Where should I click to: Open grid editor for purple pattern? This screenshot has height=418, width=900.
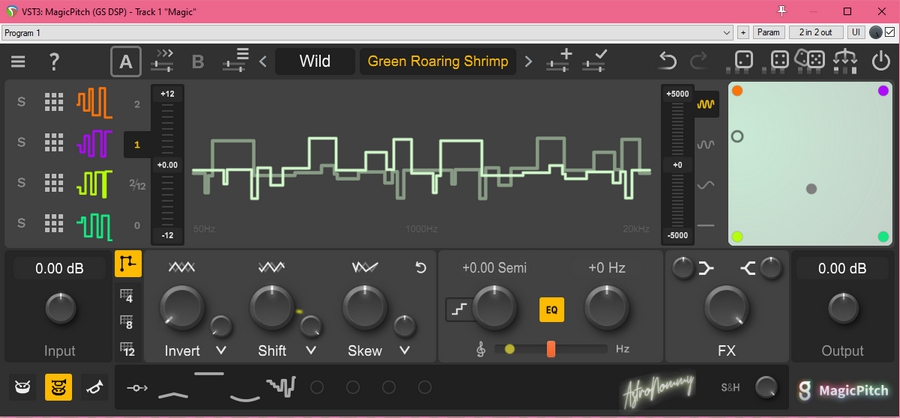pos(54,144)
